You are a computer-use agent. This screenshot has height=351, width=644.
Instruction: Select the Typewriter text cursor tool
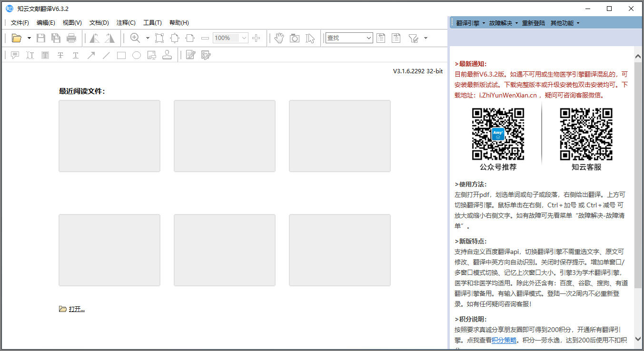click(30, 55)
